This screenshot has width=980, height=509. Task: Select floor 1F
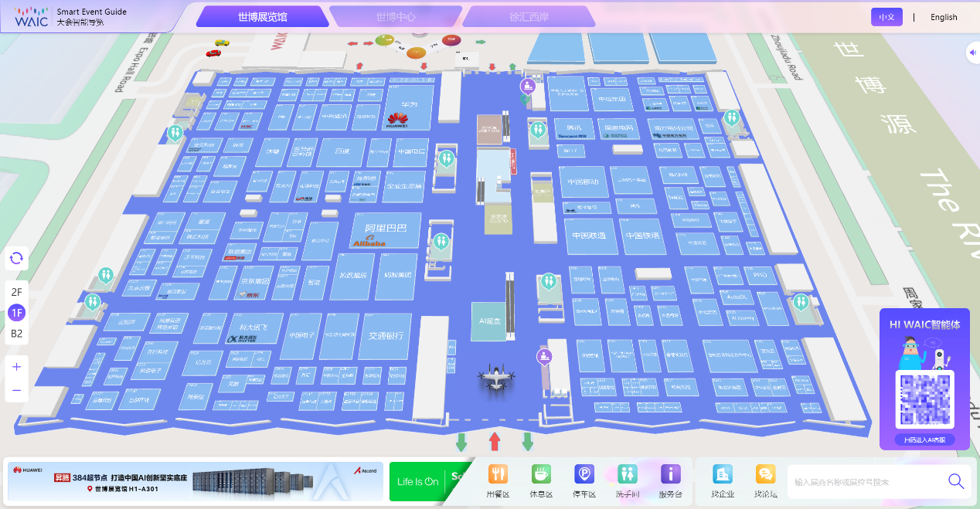[x=16, y=313]
